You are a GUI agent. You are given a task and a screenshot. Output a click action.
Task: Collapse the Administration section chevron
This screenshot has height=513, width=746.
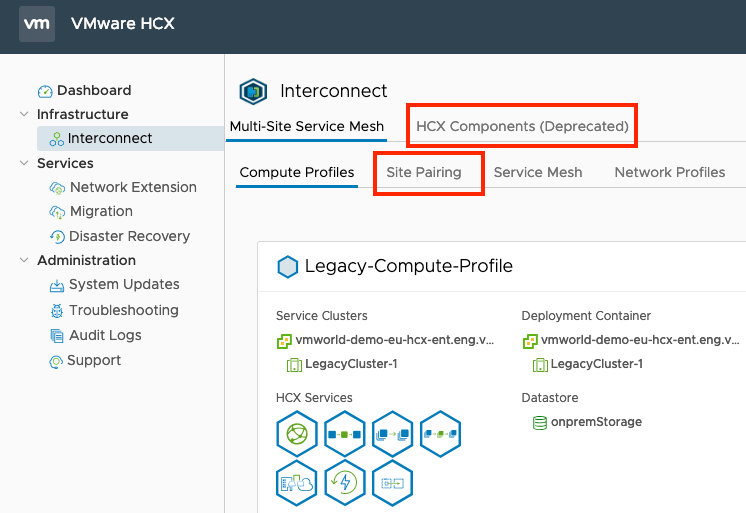click(24, 260)
